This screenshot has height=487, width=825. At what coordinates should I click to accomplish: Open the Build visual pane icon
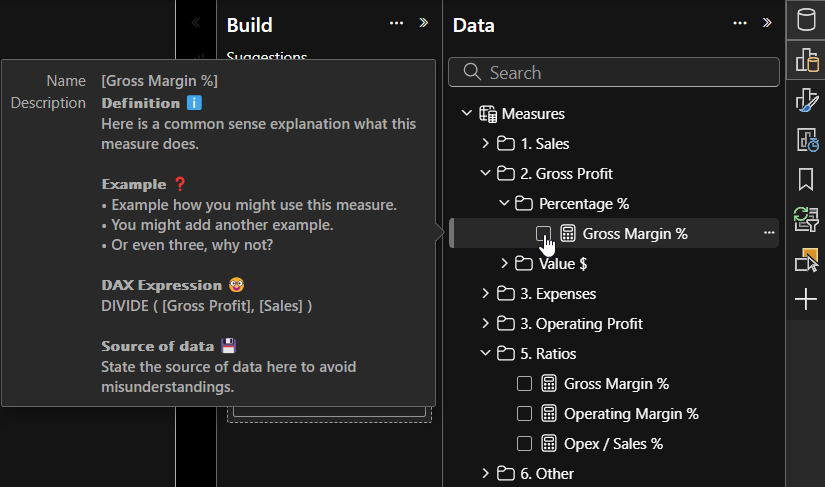point(806,59)
